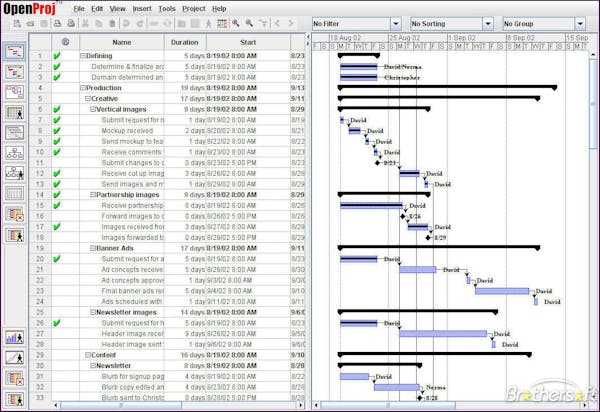Click the Banner Ads summary bar in Gantt
The image size is (600, 412).
(439, 248)
